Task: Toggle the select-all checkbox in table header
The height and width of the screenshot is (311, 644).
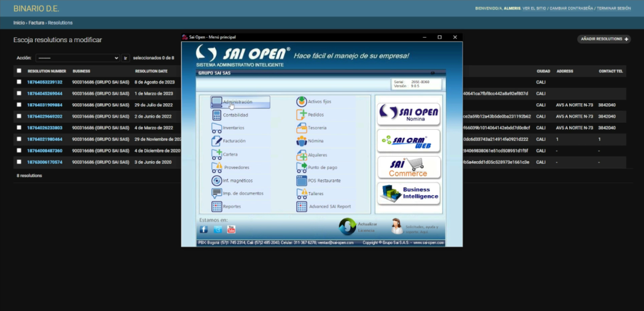Action: (x=19, y=71)
